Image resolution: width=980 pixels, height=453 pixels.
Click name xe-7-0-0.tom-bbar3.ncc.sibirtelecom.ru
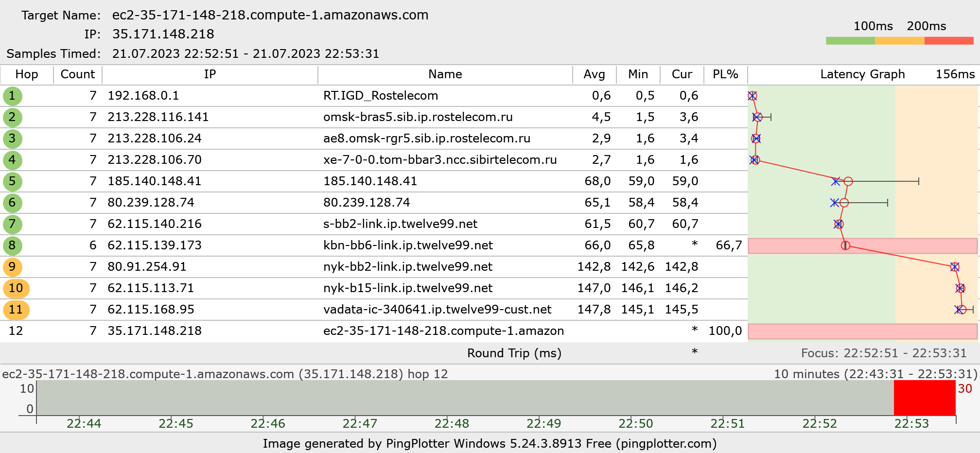(x=440, y=160)
